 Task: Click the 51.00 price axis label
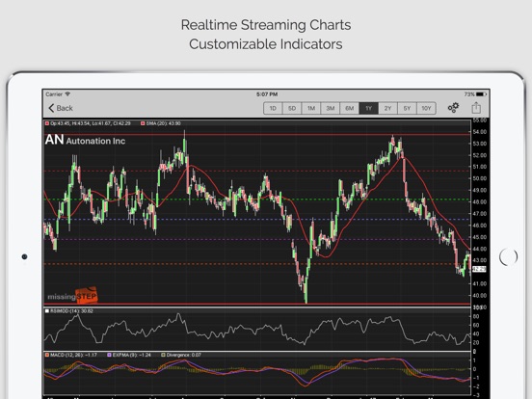pyautogui.click(x=479, y=167)
